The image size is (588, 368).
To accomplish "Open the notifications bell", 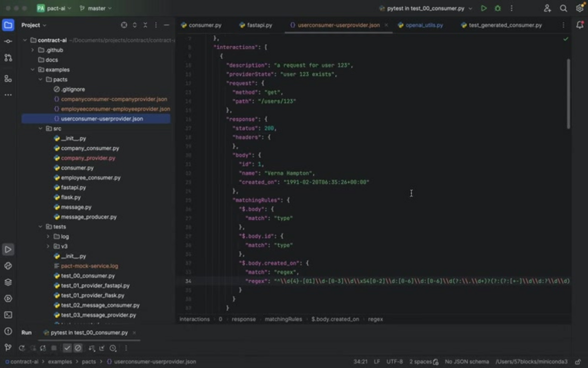I will [x=580, y=25].
